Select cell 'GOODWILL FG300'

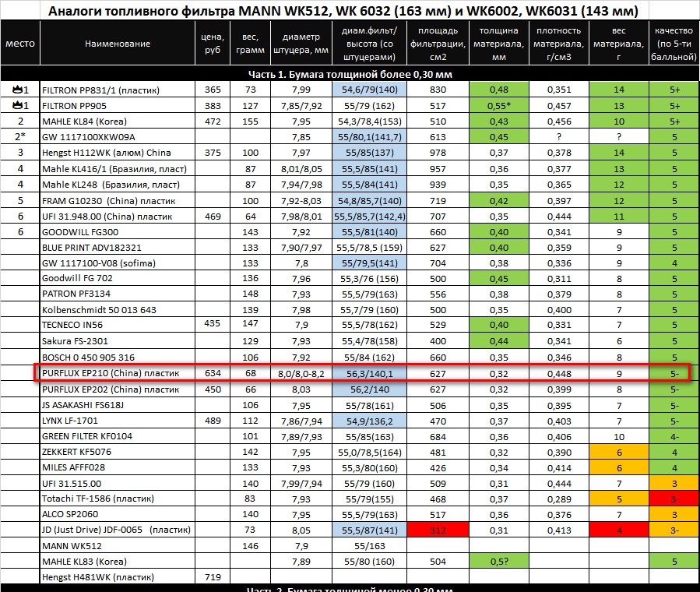(x=118, y=232)
